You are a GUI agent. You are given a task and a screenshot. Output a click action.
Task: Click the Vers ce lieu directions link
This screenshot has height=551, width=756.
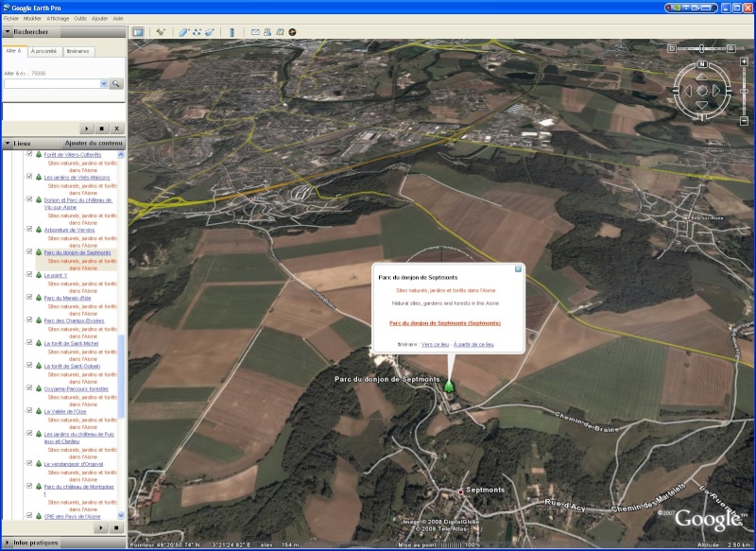435,345
